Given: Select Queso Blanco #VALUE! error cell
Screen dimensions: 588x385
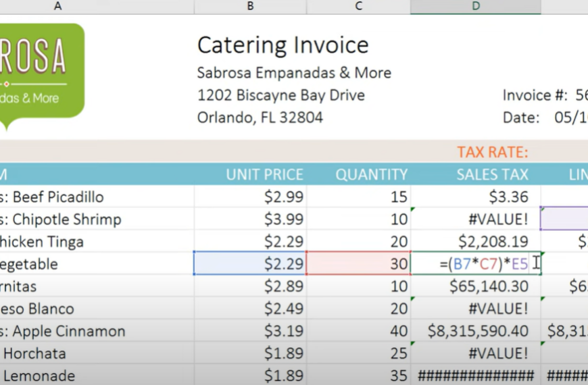Looking at the screenshot, I should point(476,309).
